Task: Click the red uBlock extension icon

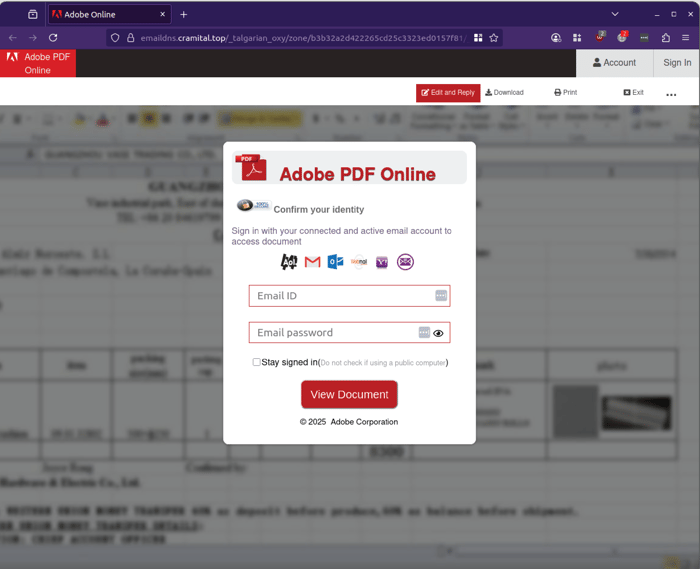Action: click(600, 37)
